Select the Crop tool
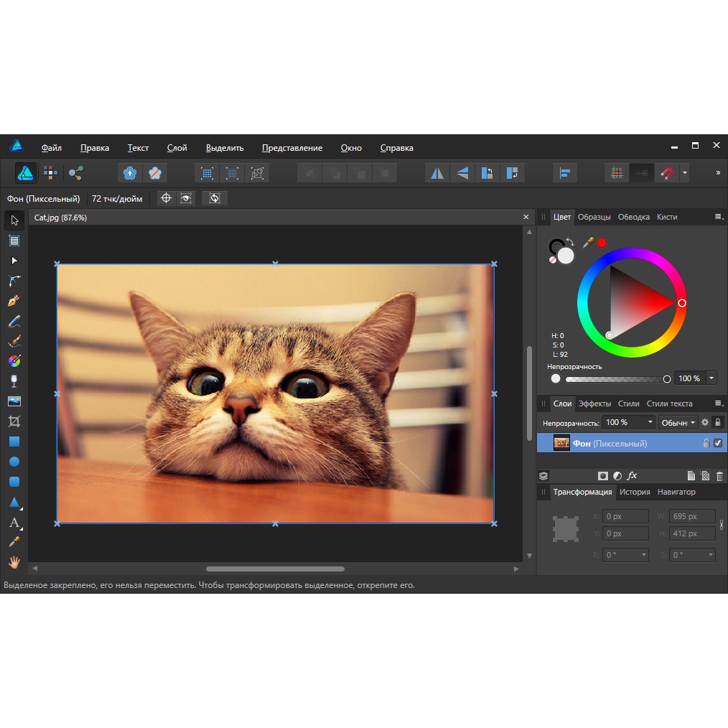728x728 pixels. [x=14, y=421]
